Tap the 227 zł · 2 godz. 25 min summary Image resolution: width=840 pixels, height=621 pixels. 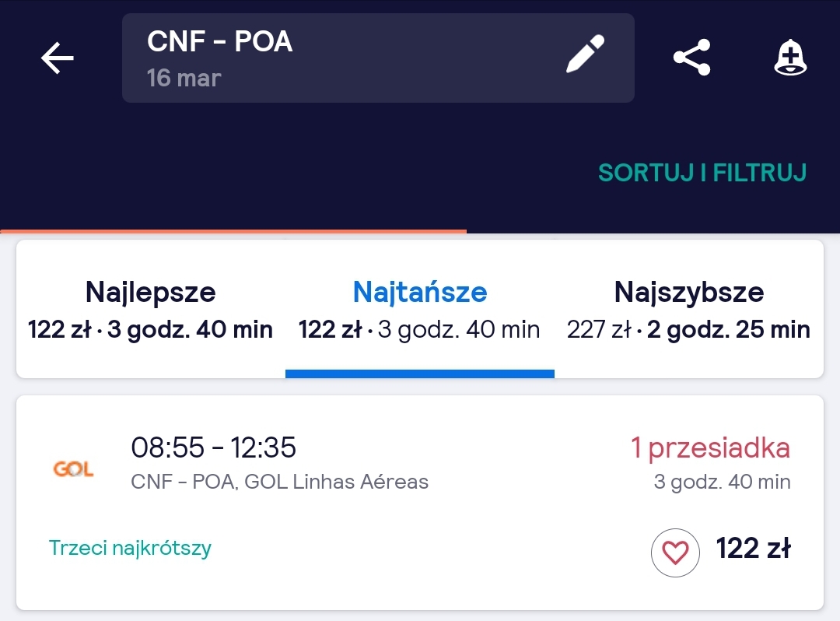tap(689, 329)
